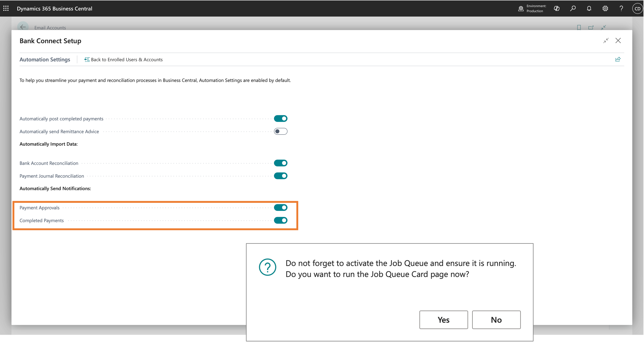The image size is (644, 342).
Task: Click the Automatically Import Data heading
Action: (x=48, y=144)
